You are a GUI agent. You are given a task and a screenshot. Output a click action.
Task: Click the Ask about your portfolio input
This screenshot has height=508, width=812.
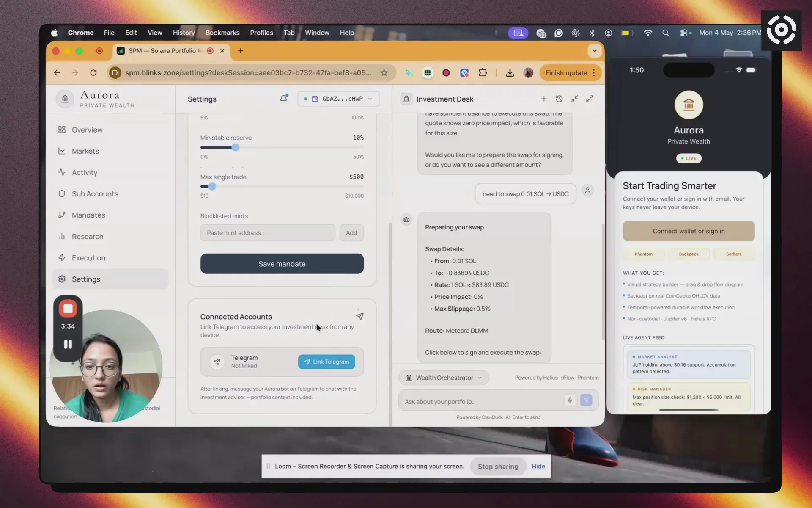(x=482, y=401)
